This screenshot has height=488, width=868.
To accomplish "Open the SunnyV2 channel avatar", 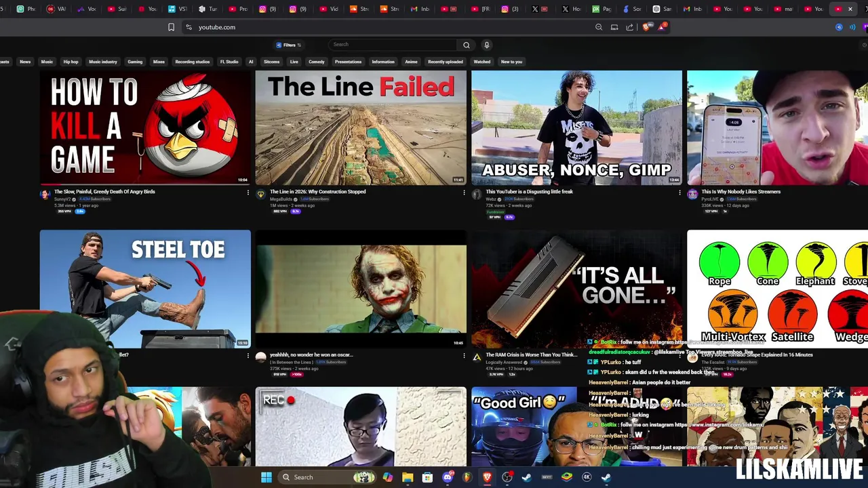I will click(45, 195).
